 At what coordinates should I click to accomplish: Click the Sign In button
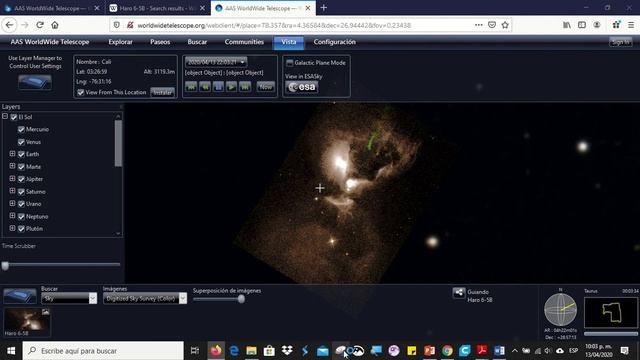(621, 42)
